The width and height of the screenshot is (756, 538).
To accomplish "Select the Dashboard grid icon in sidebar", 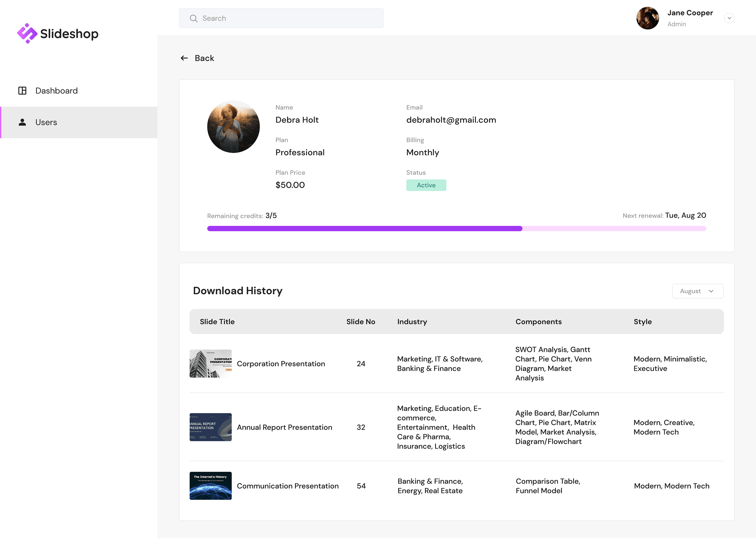I will 22,90.
